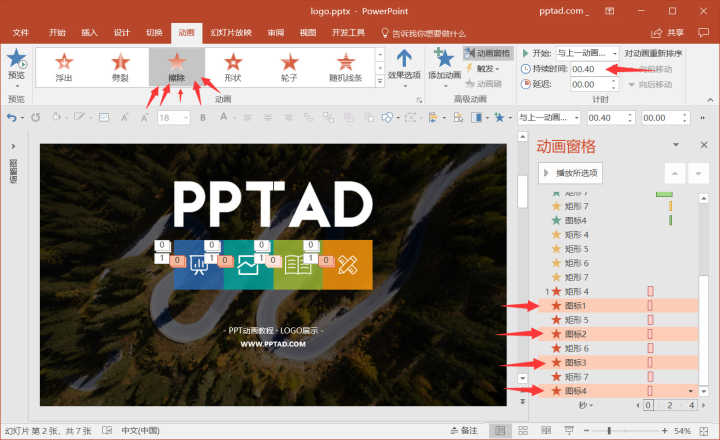Switch to Reading view in status bar
Image resolution: width=720 pixels, height=440 pixels.
pyautogui.click(x=546, y=430)
